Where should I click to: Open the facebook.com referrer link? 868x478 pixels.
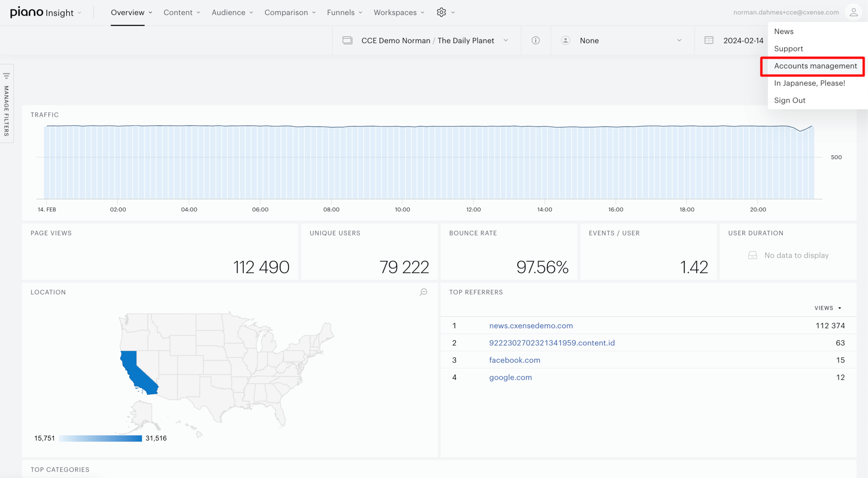coord(514,360)
